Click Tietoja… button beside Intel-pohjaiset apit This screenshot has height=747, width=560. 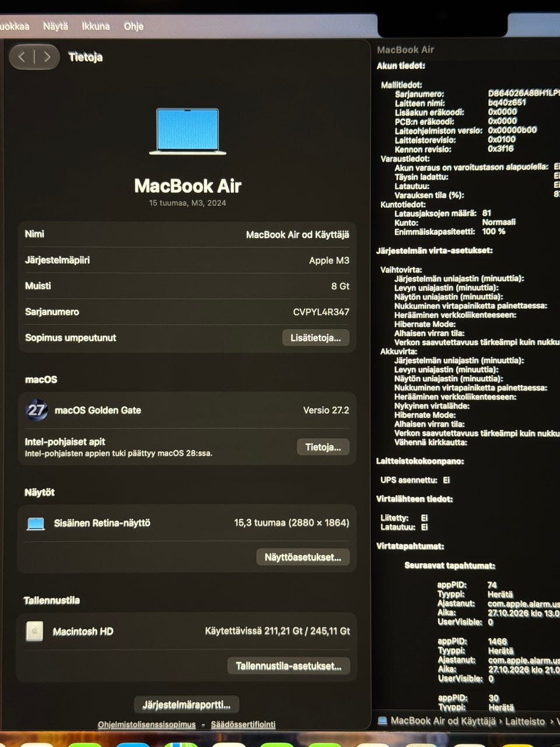click(323, 447)
